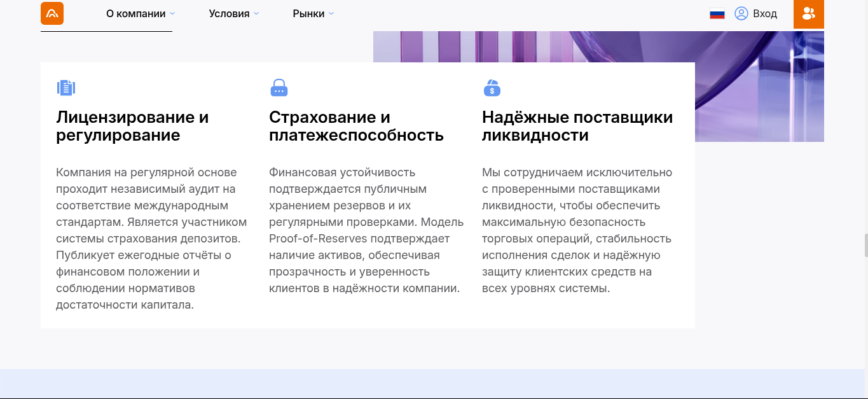Click the vertical scrollbar thumb
Image resolution: width=868 pixels, height=399 pixels.
865,245
